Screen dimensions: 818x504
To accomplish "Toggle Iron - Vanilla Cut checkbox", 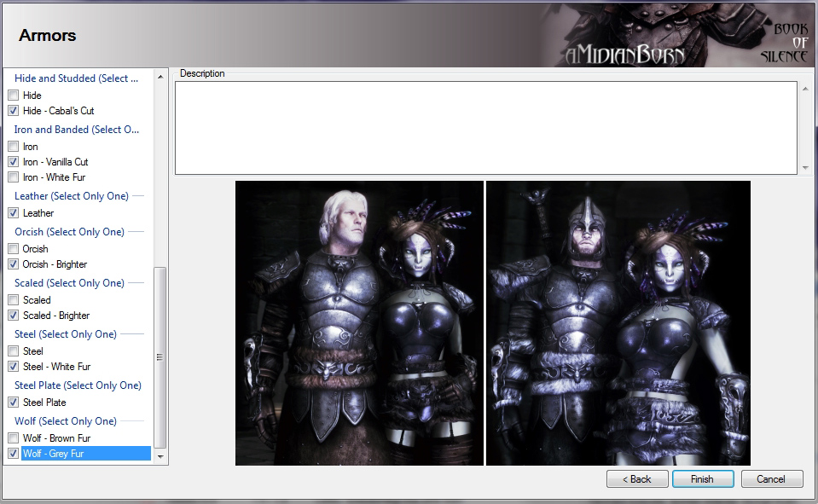I will [14, 162].
